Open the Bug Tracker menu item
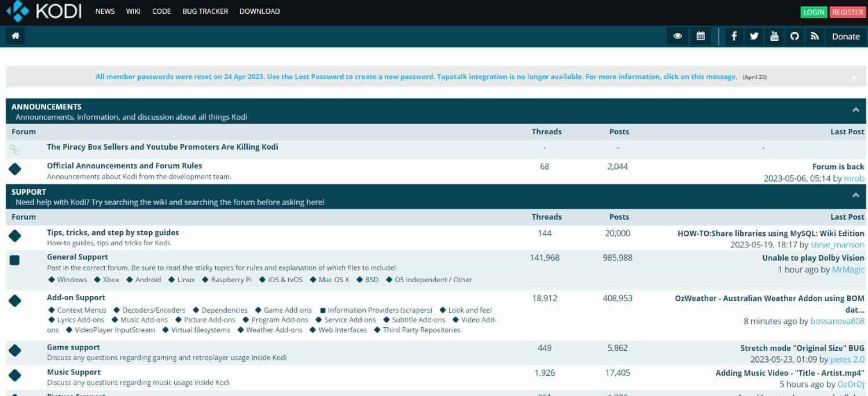The width and height of the screenshot is (868, 396). pyautogui.click(x=205, y=11)
